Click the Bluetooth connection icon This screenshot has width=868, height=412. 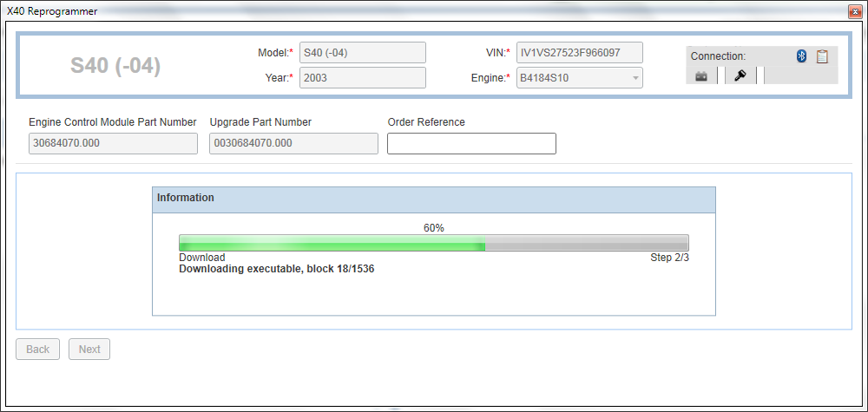point(801,56)
